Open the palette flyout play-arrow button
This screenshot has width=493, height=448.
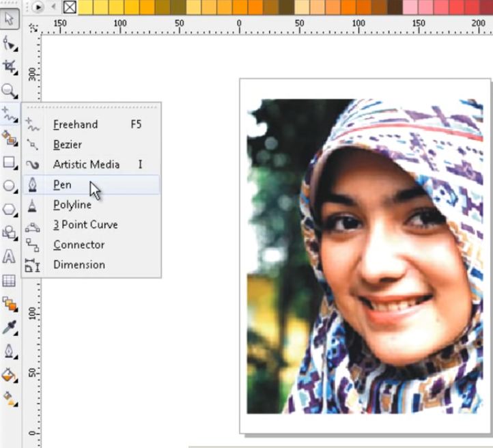(x=38, y=7)
